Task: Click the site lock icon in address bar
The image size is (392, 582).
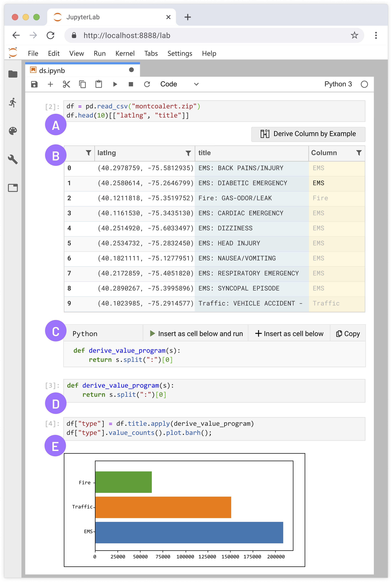Action: pos(74,35)
